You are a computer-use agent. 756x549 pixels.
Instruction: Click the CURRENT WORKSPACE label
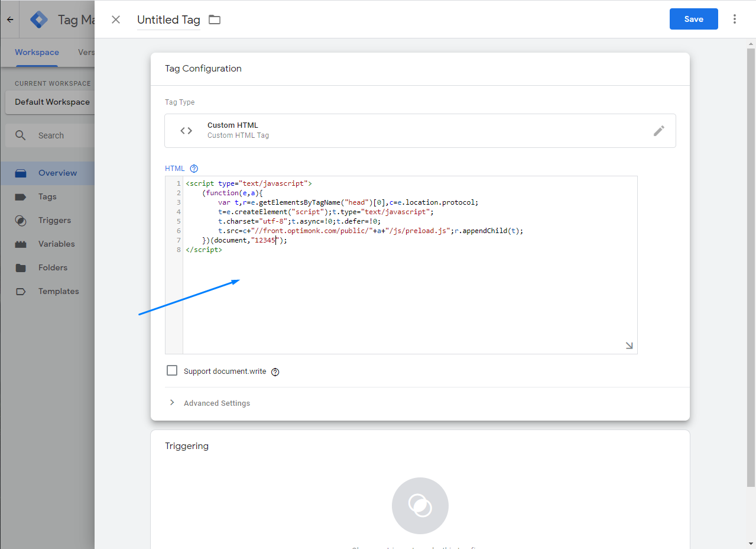tap(53, 83)
